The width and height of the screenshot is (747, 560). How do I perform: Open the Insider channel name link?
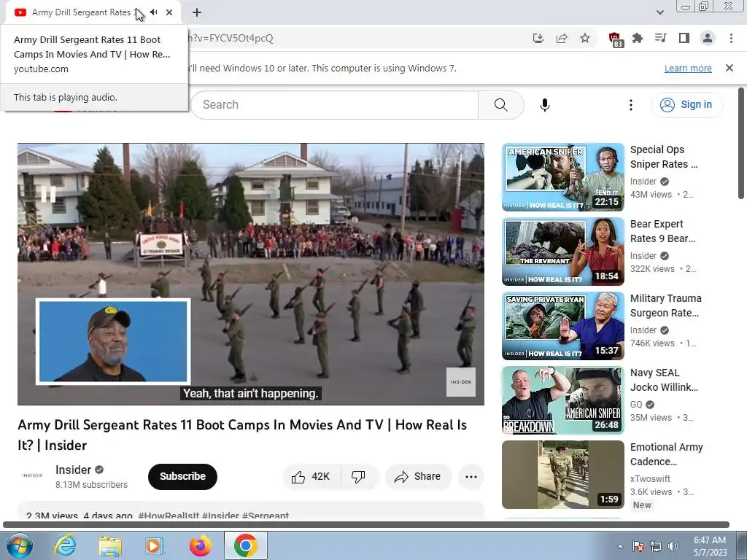[73, 470]
